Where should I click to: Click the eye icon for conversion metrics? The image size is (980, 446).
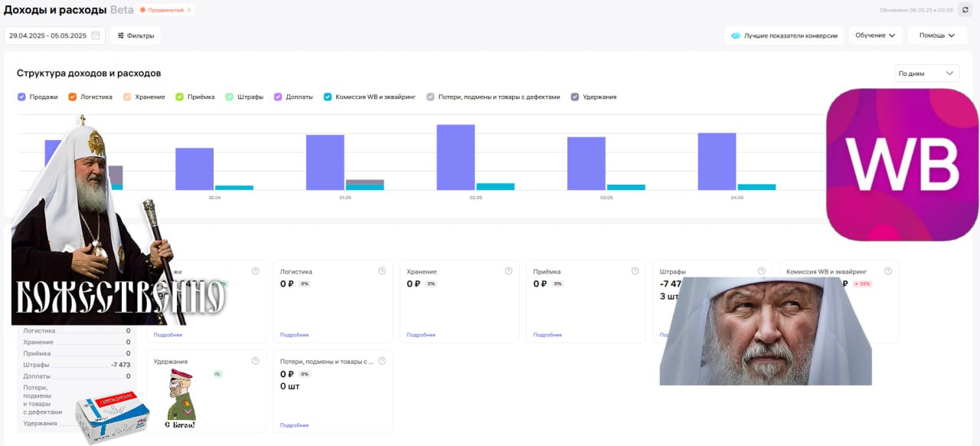point(736,35)
